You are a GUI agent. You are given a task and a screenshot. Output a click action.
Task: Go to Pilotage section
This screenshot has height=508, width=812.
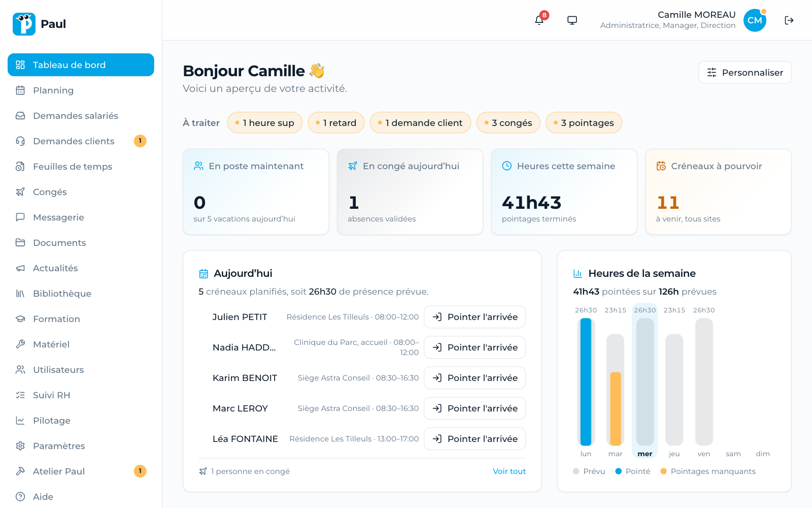click(81, 421)
